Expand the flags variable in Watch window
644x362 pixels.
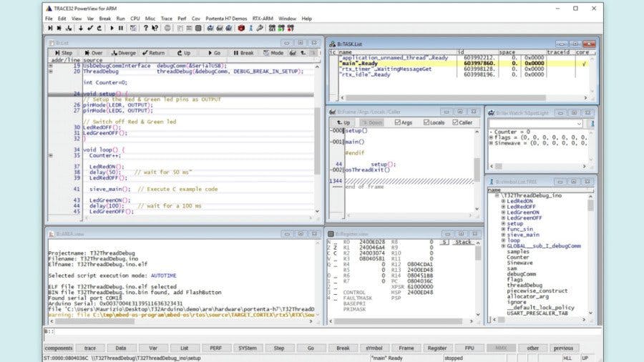(491, 137)
